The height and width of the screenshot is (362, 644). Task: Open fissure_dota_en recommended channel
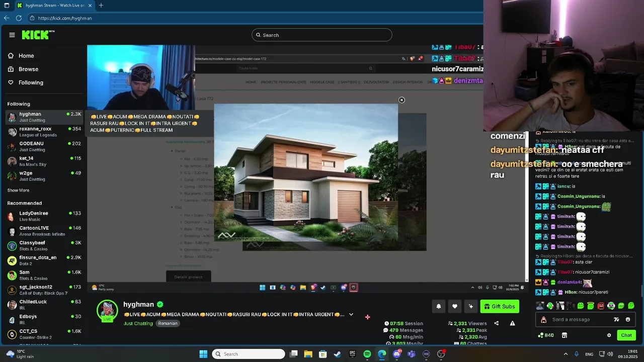click(x=44, y=260)
